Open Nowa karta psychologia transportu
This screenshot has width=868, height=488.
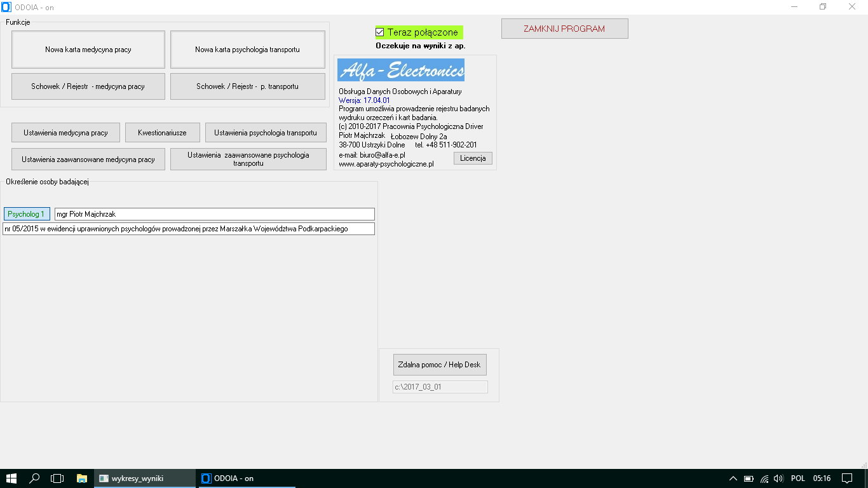tap(247, 50)
